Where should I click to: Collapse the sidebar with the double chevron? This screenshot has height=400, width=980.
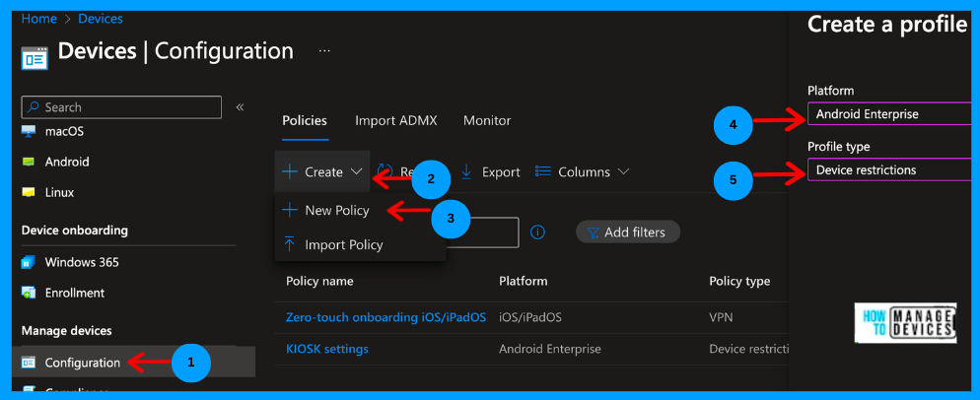pos(240,106)
